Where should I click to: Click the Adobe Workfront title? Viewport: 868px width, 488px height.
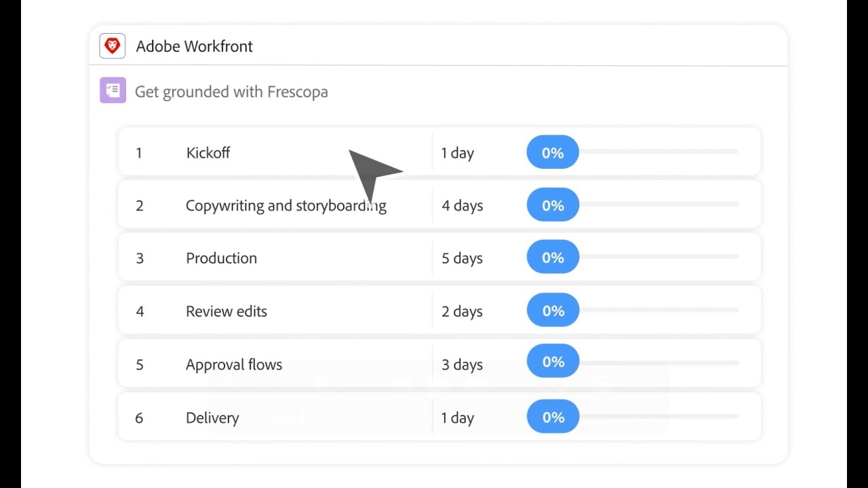(x=194, y=46)
